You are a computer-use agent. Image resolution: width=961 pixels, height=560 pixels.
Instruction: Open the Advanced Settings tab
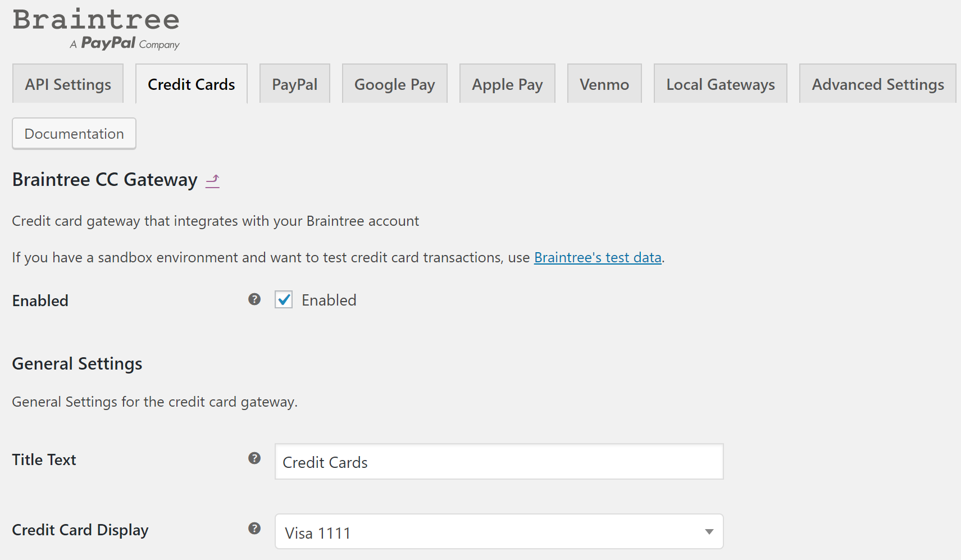[878, 84]
